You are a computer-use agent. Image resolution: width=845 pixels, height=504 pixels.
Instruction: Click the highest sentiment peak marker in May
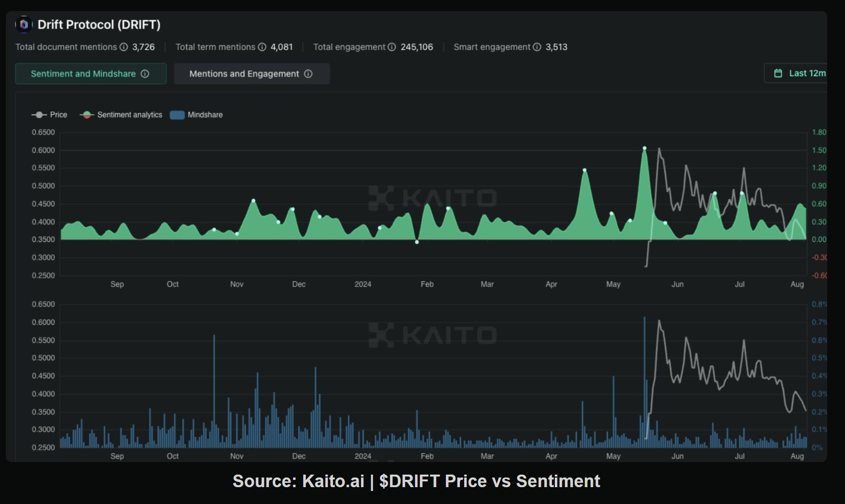click(x=644, y=148)
